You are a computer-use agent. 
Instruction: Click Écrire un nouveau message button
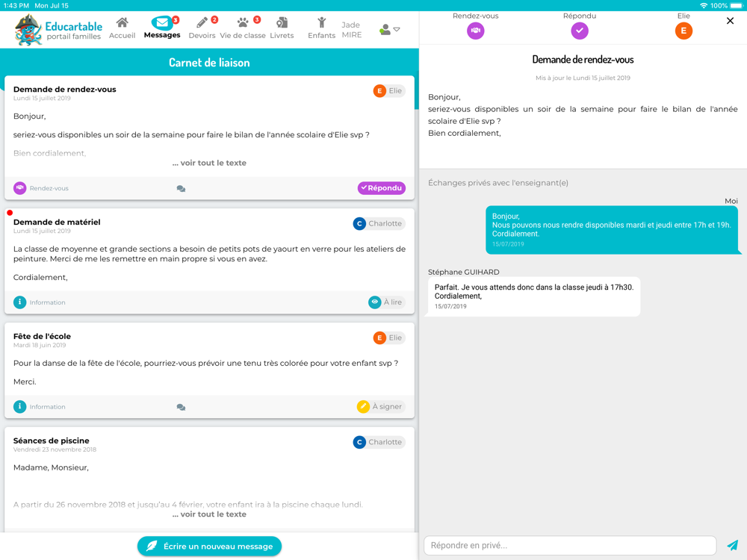pos(210,547)
